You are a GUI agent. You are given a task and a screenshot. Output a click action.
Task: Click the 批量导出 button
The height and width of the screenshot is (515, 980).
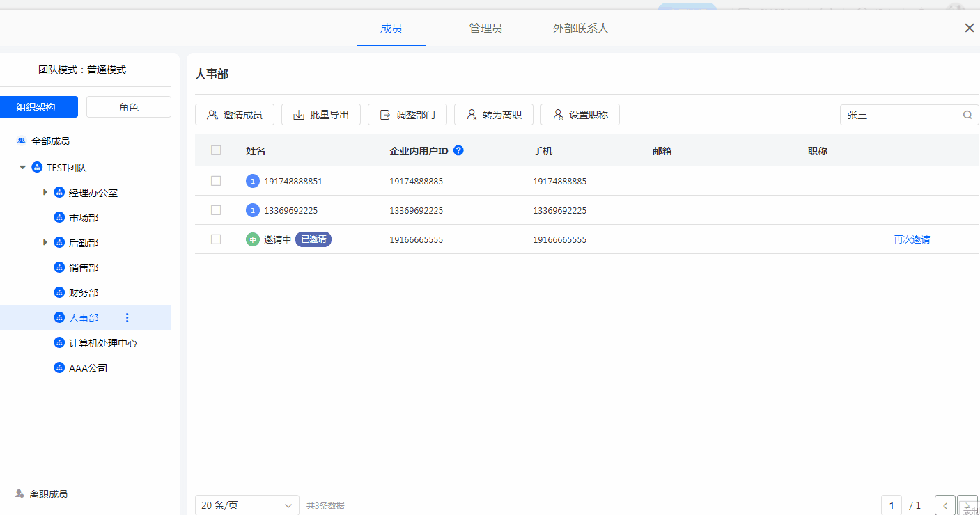tap(320, 115)
